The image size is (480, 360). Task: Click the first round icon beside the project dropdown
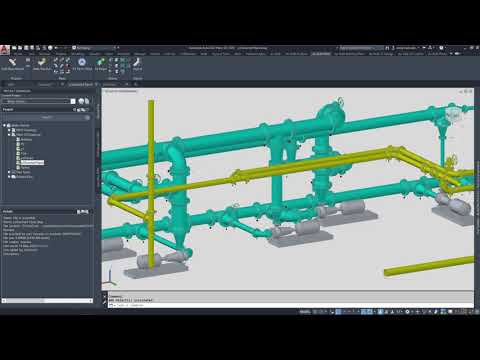81,101
